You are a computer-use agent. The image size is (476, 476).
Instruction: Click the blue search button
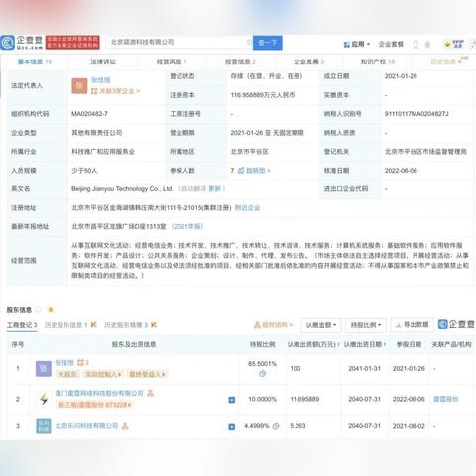(x=267, y=43)
